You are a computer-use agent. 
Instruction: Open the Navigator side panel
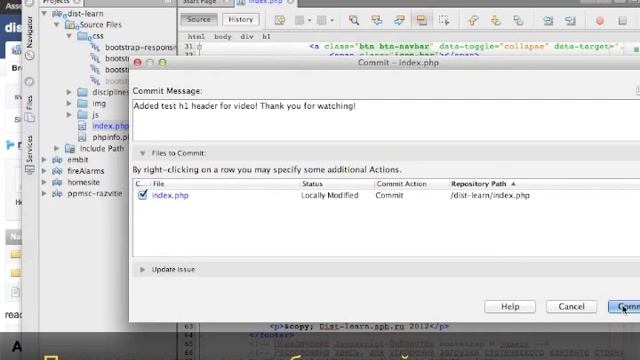pos(29,38)
